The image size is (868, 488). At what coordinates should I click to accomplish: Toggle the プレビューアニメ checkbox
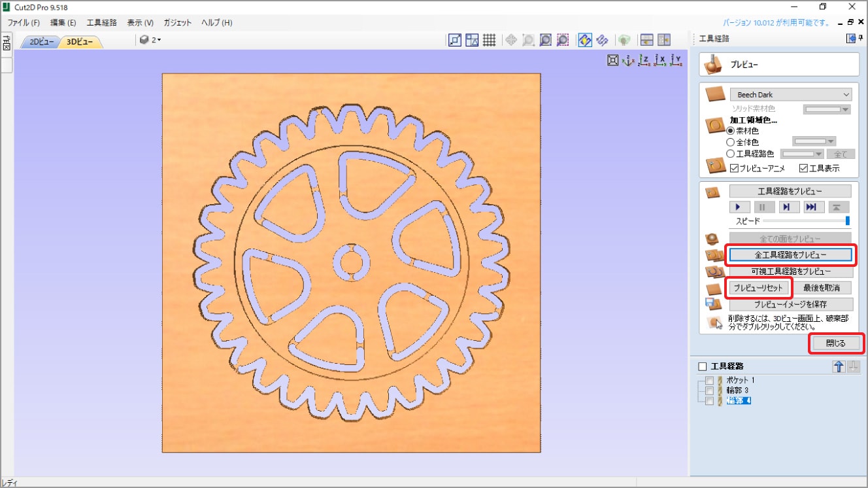[x=734, y=168]
